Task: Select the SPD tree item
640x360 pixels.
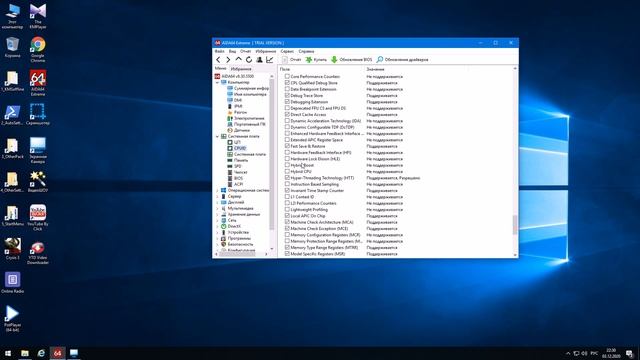Action: click(x=234, y=166)
